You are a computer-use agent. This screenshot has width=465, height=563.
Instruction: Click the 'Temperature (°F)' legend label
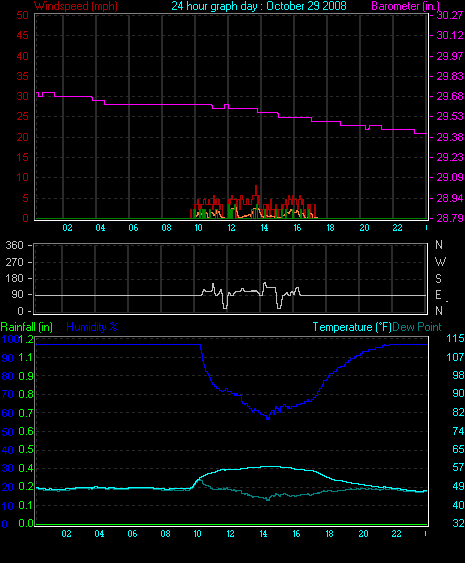click(x=352, y=327)
